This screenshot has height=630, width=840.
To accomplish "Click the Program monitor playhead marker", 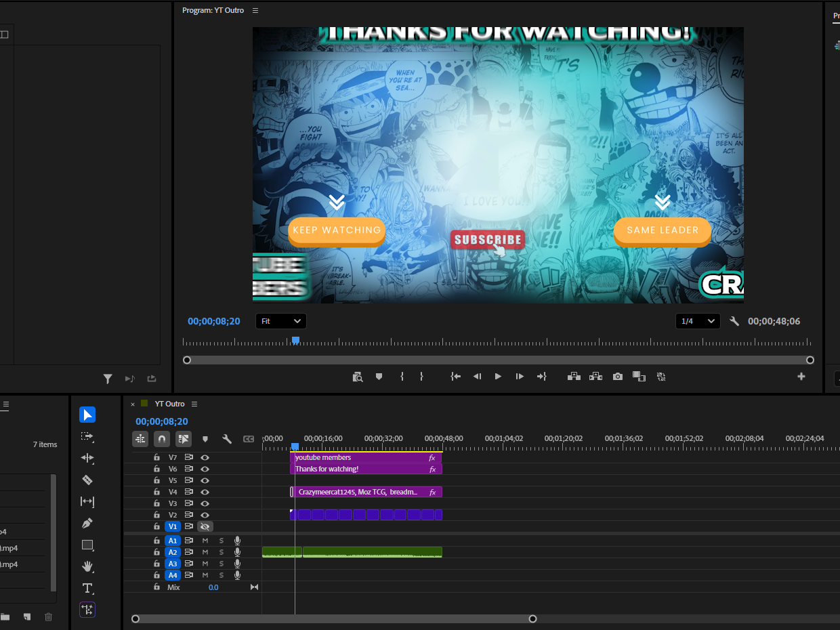I will [x=295, y=340].
